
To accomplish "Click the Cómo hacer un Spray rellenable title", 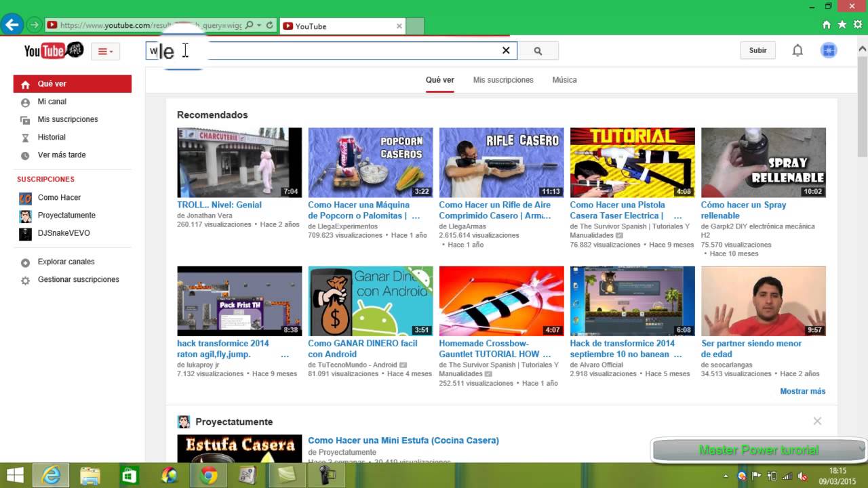I will 744,210.
